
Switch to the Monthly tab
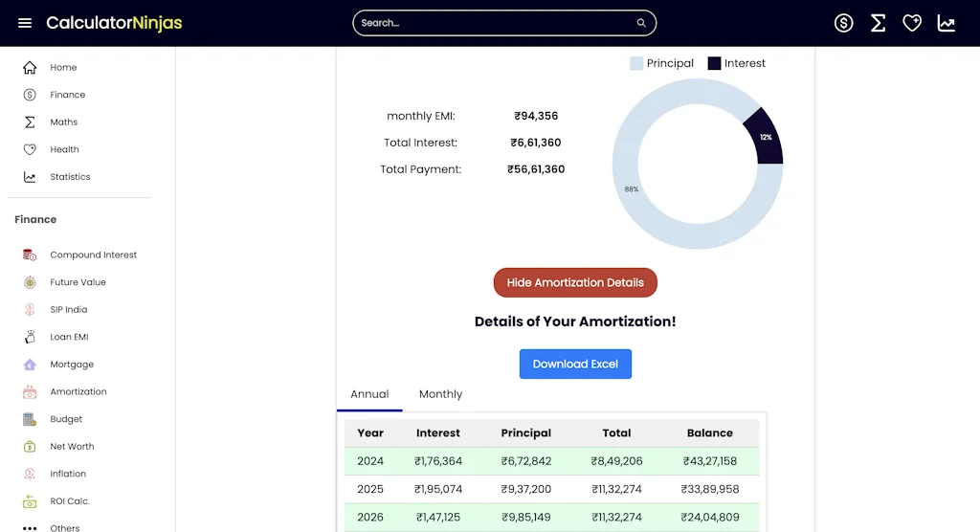[x=440, y=394]
